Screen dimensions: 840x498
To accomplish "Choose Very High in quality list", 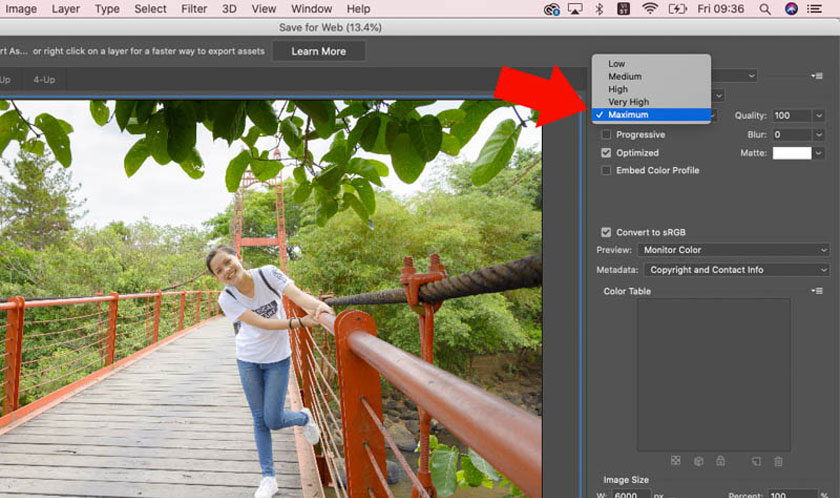I will click(x=628, y=102).
